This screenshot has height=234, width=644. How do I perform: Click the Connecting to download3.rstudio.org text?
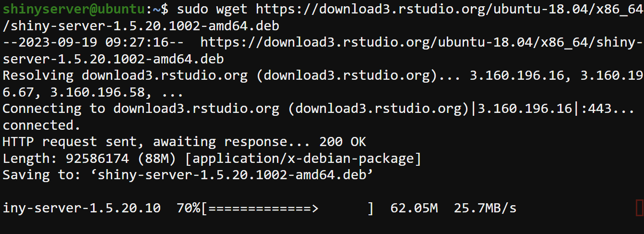(141, 109)
